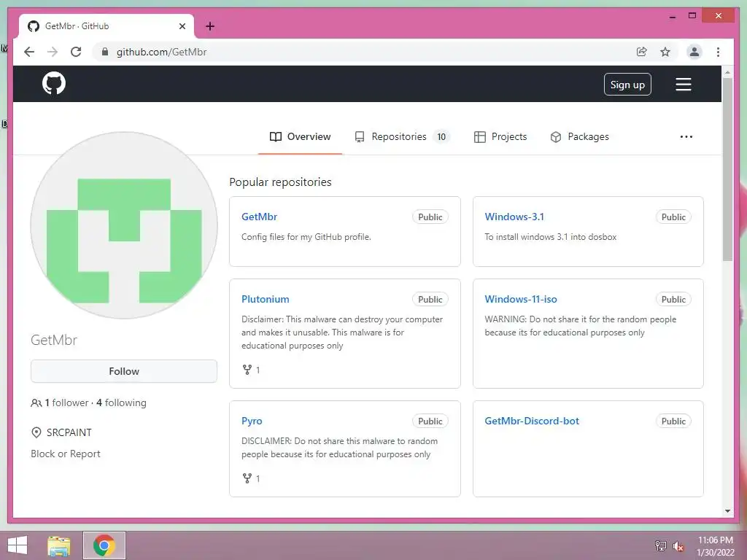Image resolution: width=747 pixels, height=560 pixels.
Task: Click the muted volume tray icon
Action: (x=678, y=546)
